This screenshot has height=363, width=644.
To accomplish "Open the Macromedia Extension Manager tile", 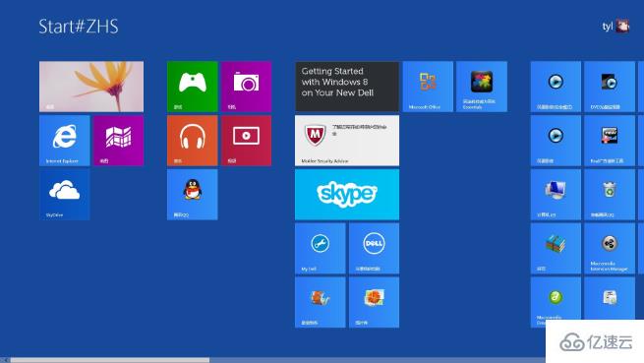I will (x=610, y=248).
